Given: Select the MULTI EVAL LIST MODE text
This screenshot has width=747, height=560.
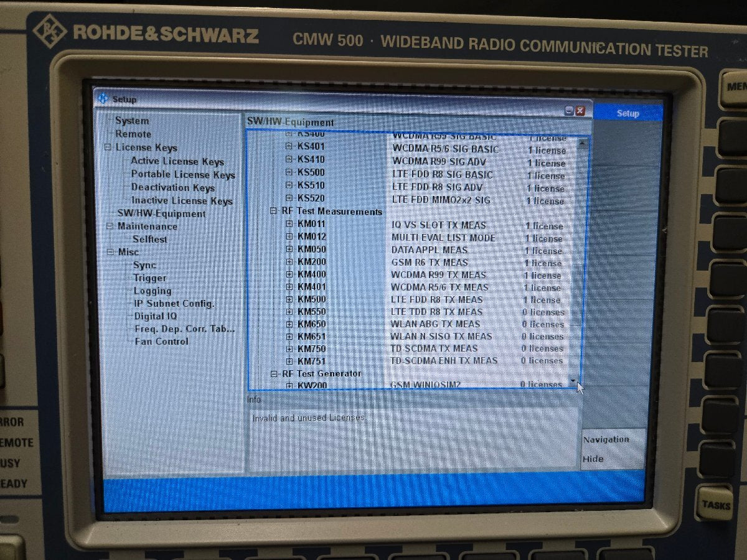Looking at the screenshot, I should tap(443, 238).
